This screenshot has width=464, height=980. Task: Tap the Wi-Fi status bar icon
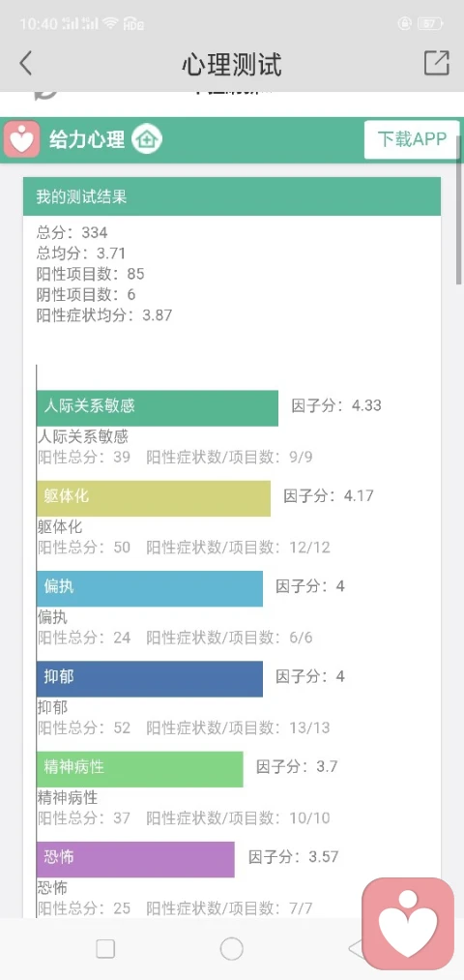111,24
